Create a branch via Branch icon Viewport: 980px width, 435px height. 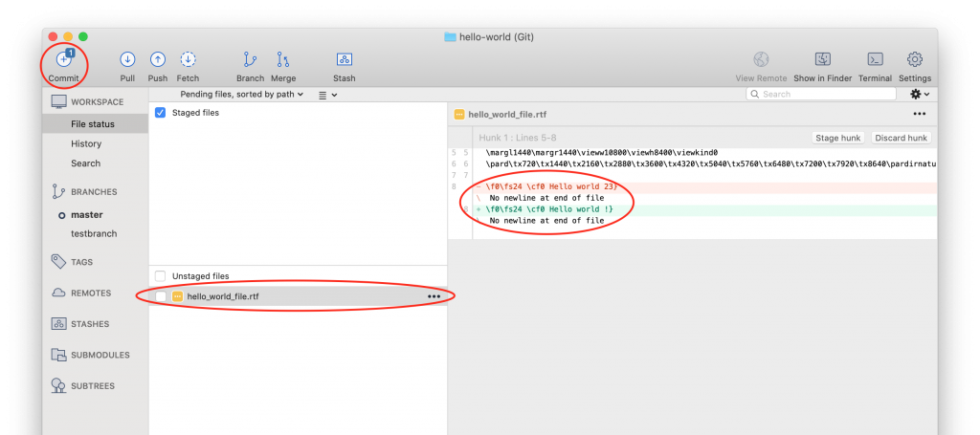250,60
